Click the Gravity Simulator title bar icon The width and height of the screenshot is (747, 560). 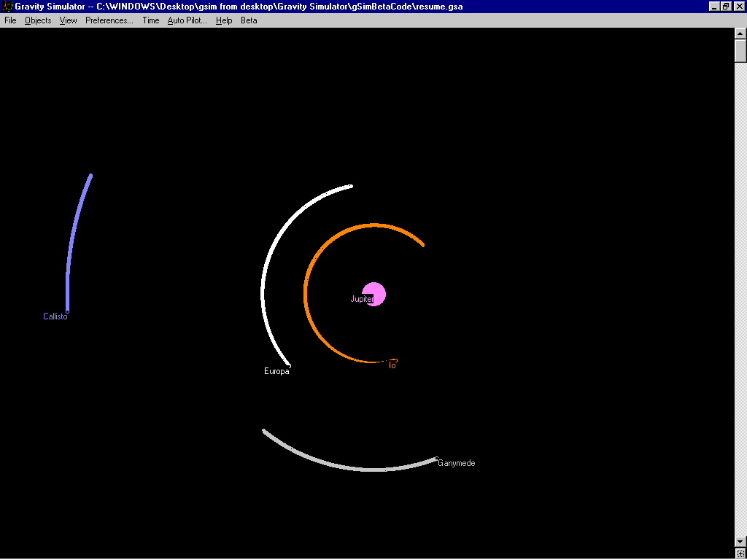pos(7,7)
